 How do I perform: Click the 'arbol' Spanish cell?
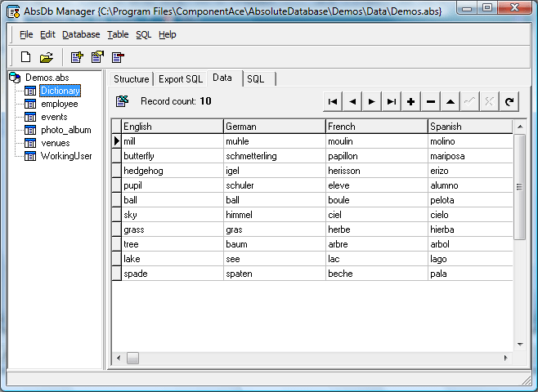click(470, 244)
